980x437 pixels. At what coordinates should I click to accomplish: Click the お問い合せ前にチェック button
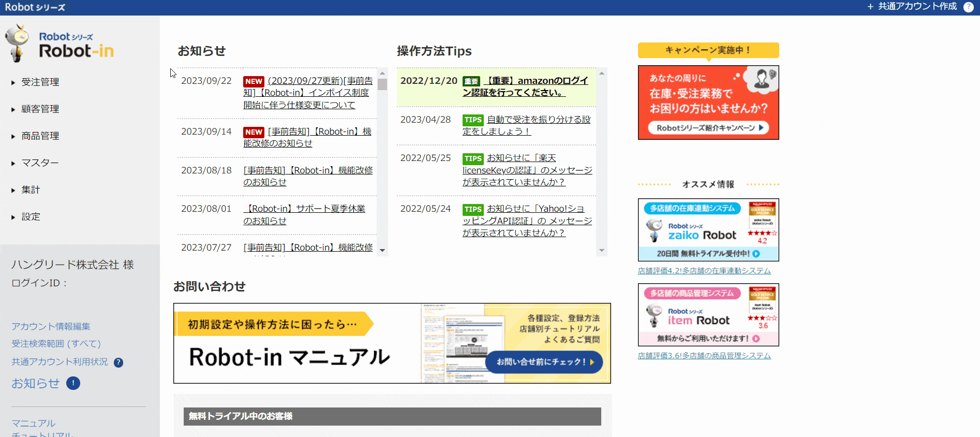(x=544, y=362)
